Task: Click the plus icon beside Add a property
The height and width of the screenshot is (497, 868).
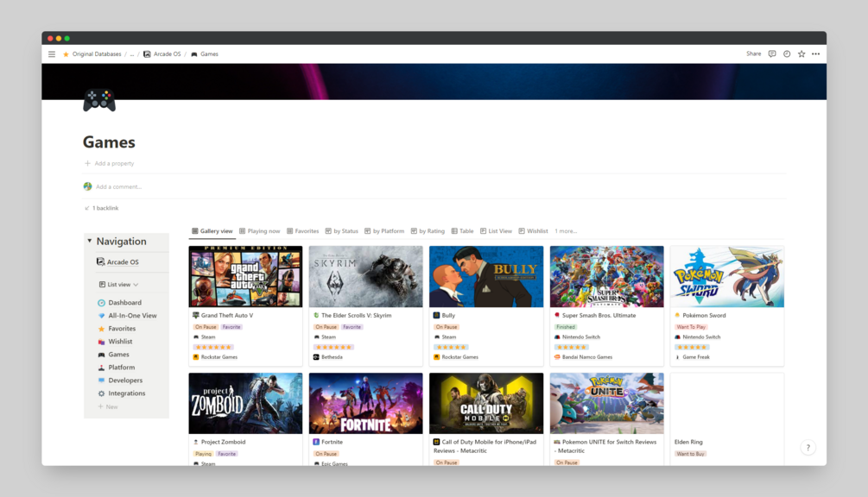Action: [87, 164]
